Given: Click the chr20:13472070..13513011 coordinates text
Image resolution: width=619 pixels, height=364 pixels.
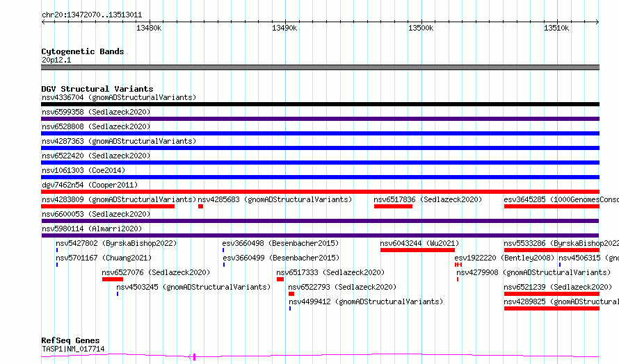Looking at the screenshot, I should [92, 15].
